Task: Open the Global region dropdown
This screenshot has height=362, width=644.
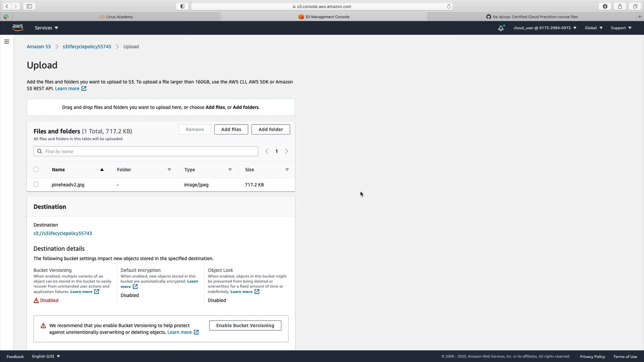Action: 594,28
